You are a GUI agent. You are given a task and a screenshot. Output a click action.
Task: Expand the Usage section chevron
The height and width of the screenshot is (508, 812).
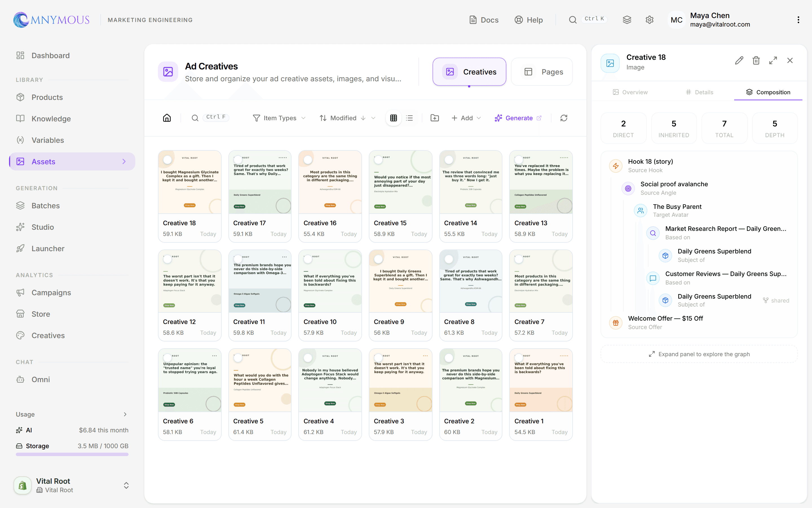pyautogui.click(x=125, y=414)
